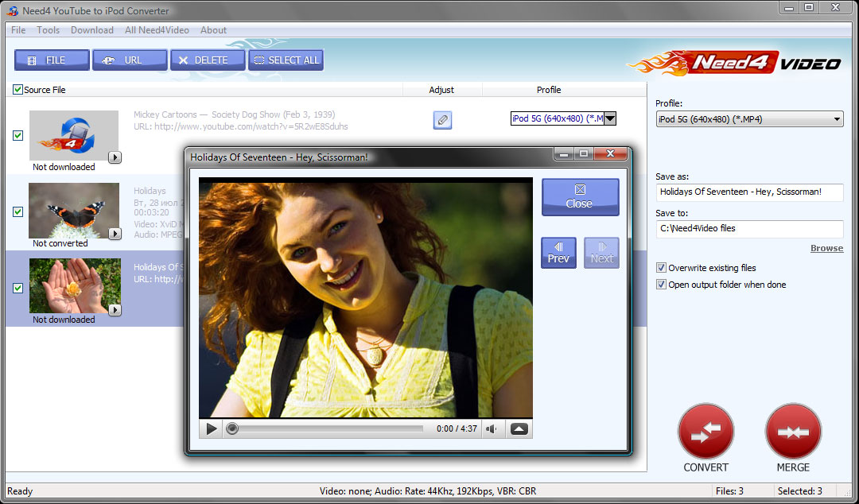Click the app icon in main title bar

pyautogui.click(x=14, y=10)
